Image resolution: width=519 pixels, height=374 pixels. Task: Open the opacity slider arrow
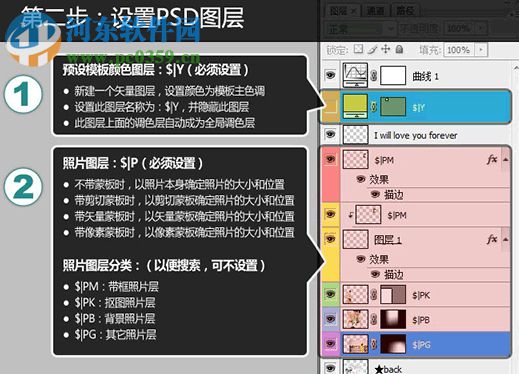(x=481, y=29)
